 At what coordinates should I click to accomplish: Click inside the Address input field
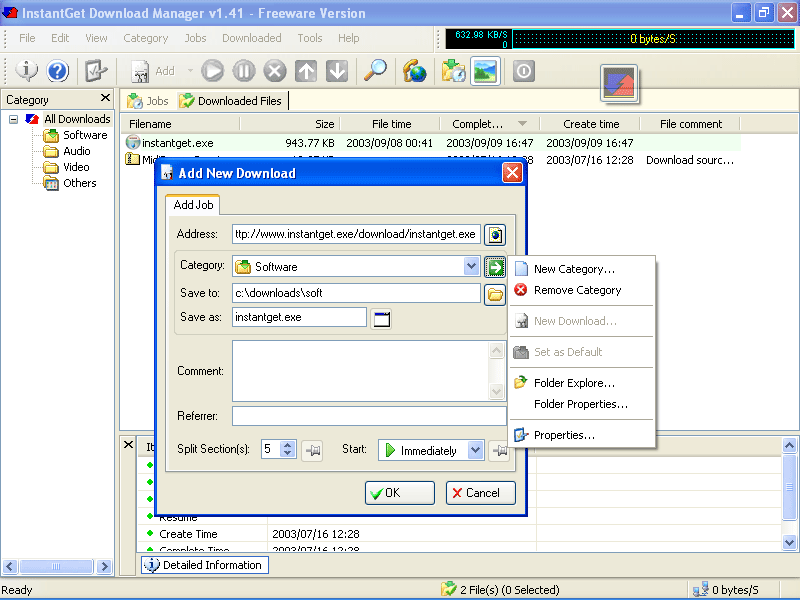coord(356,234)
